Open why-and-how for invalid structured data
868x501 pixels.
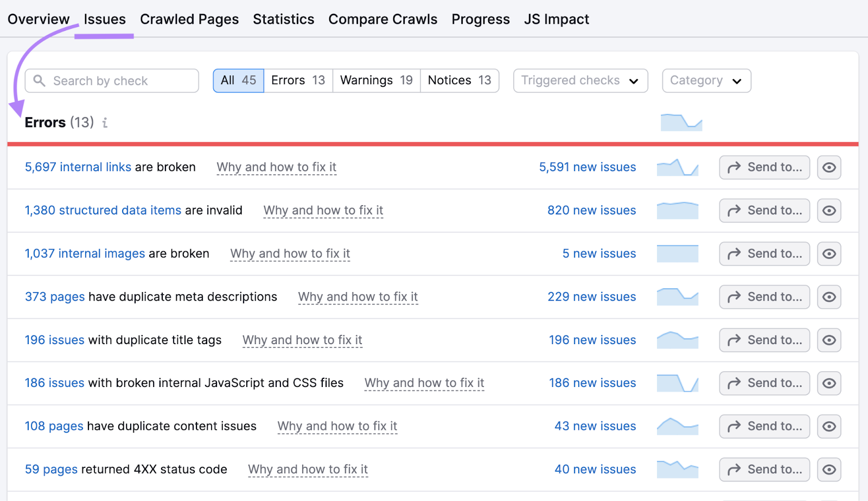coord(323,211)
